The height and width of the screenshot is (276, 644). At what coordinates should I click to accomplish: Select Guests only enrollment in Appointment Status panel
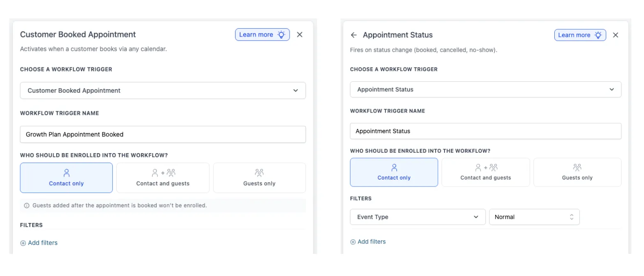(577, 172)
